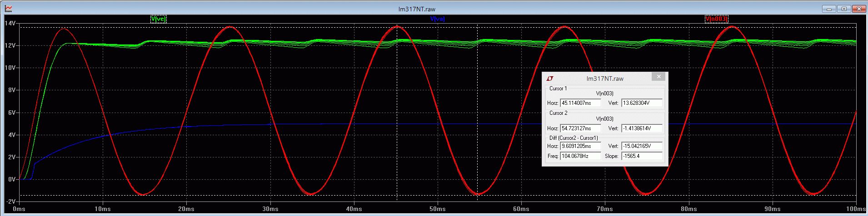
Task: Maximize the lm317NT.raw waveform window
Action: [x=844, y=9]
